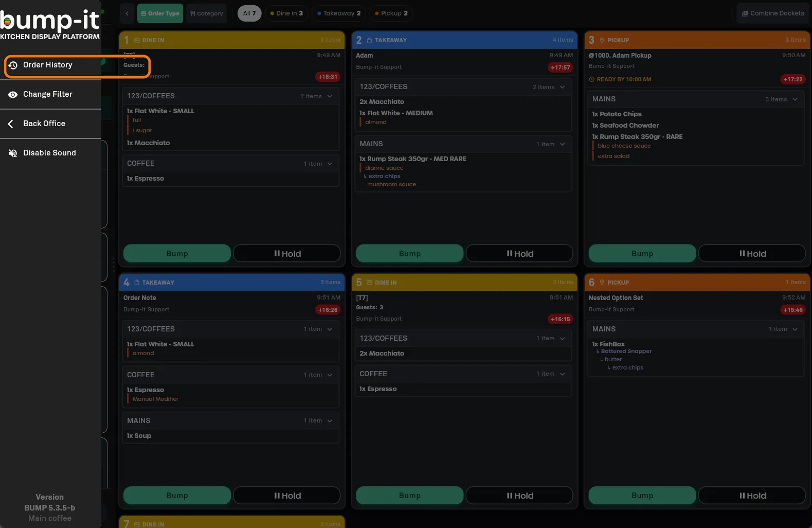The width and height of the screenshot is (812, 528).
Task: Select "1x Rump Steak 350gr - RARE" item
Action: tap(637, 137)
